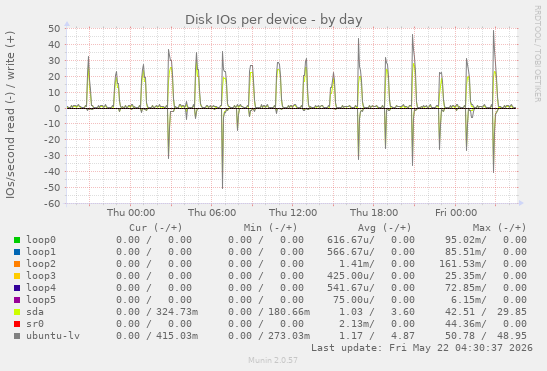This screenshot has width=547, height=371.
Task: Click the sda max read value 42.51
Action: pos(460,312)
